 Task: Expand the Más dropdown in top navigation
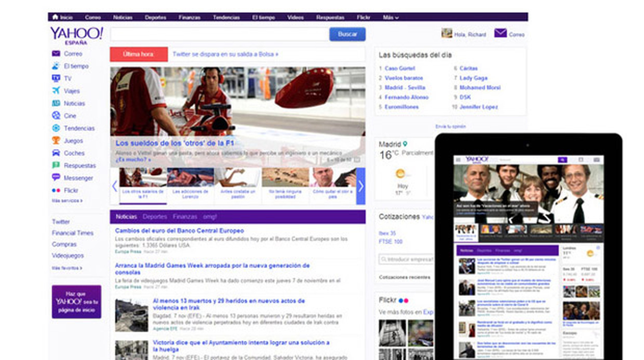click(x=390, y=17)
